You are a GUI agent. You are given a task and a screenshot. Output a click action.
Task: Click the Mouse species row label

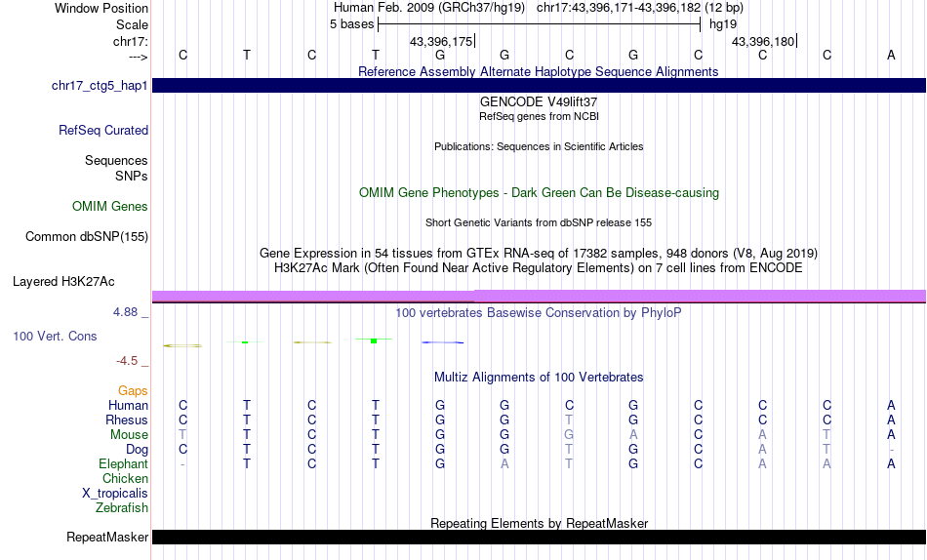(x=129, y=435)
